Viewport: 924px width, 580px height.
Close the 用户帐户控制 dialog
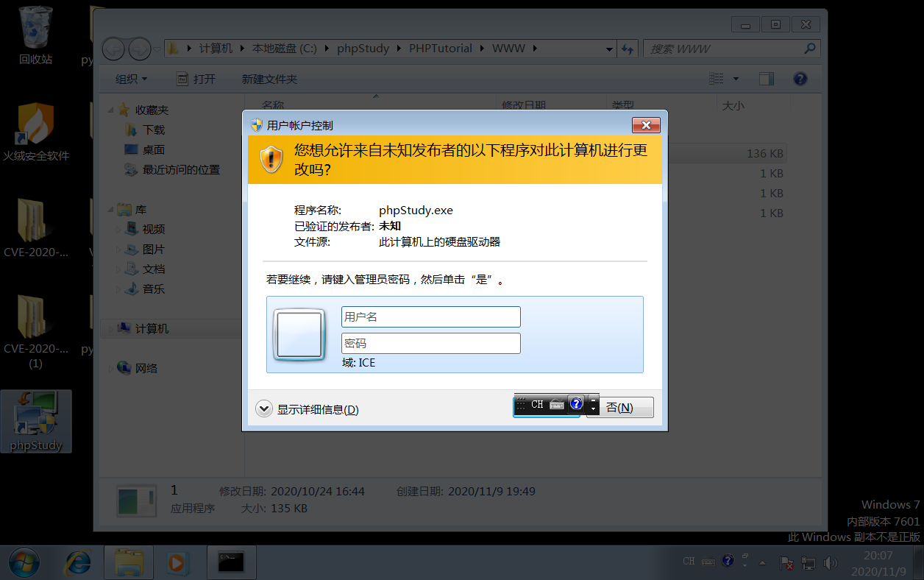pyautogui.click(x=646, y=125)
